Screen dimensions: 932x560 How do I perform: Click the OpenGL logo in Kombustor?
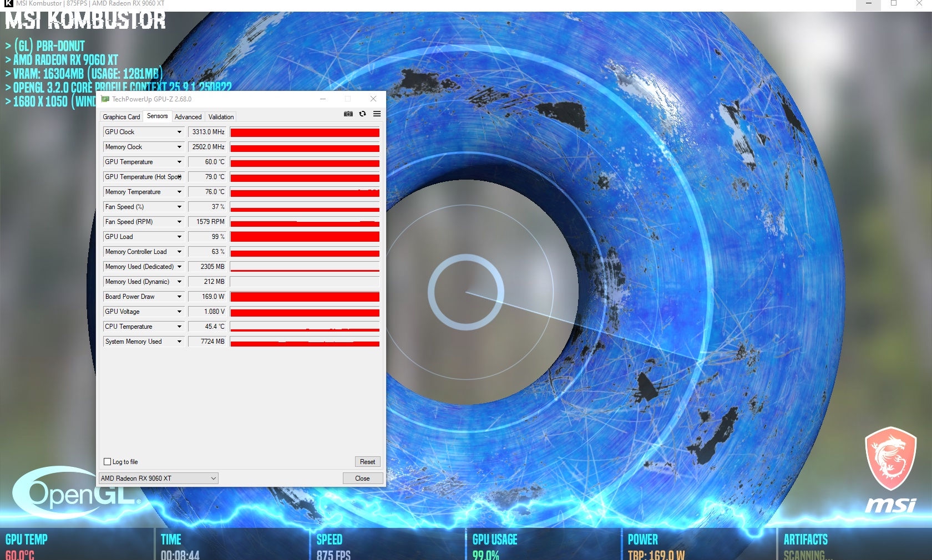click(x=77, y=492)
